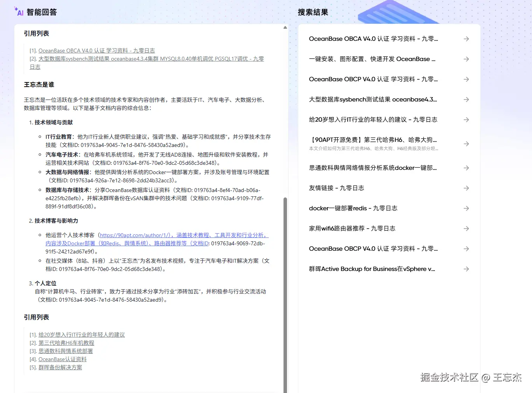The width and height of the screenshot is (532, 393).
Task: Click the 技术领域与贡献 section title
Action: coord(54,122)
